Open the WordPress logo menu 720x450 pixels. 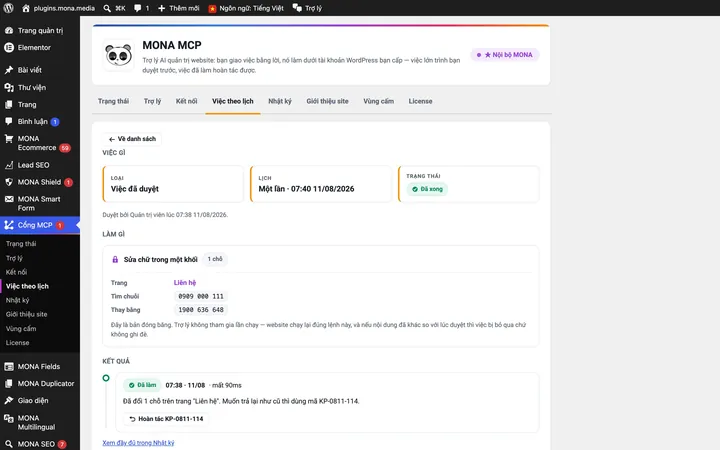(x=9, y=8)
